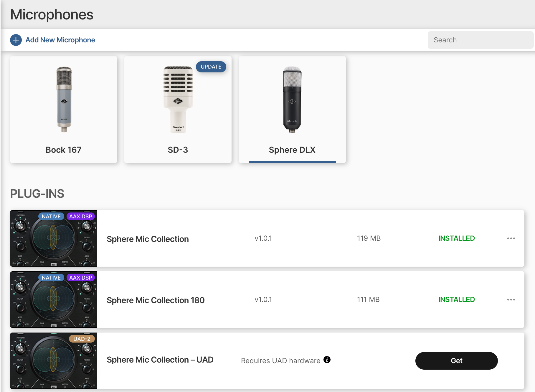Image resolution: width=535 pixels, height=392 pixels.
Task: Open more options for Sphere Mic Collection
Action: [x=511, y=238]
